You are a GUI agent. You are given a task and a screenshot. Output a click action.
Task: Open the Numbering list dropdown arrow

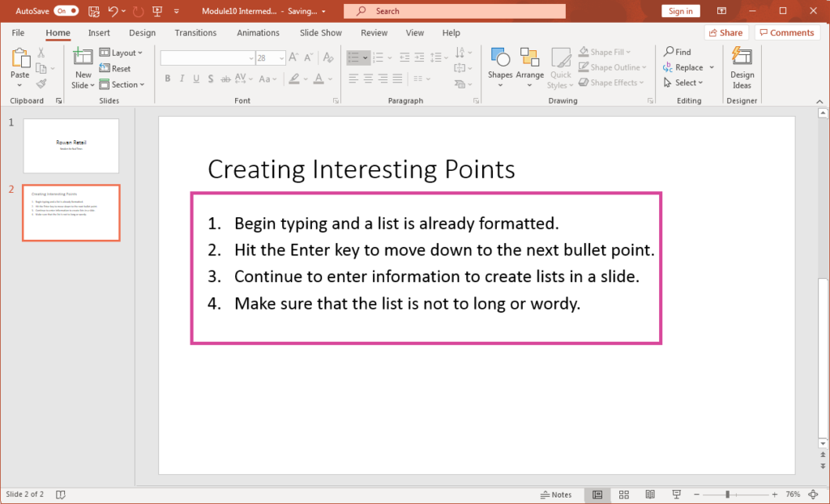click(x=390, y=58)
